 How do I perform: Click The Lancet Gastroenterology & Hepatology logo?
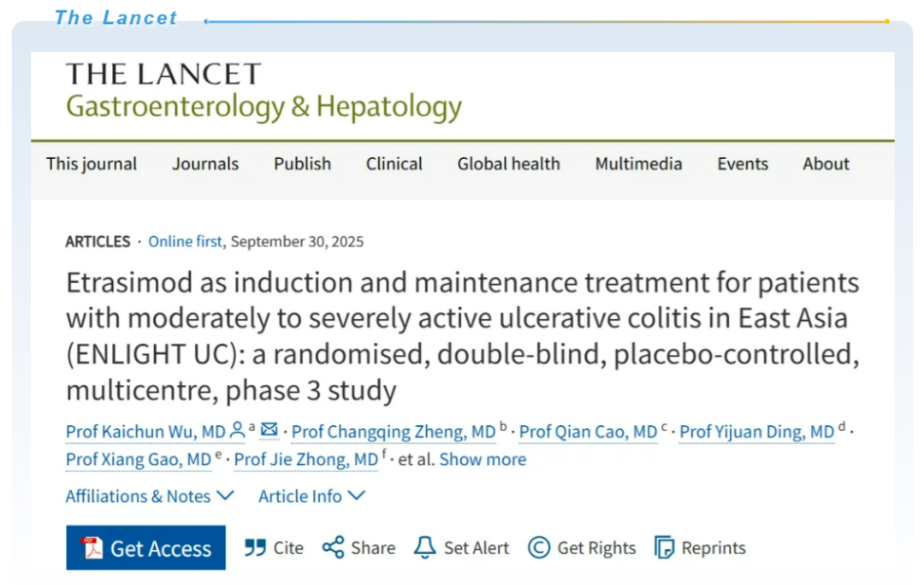264,92
